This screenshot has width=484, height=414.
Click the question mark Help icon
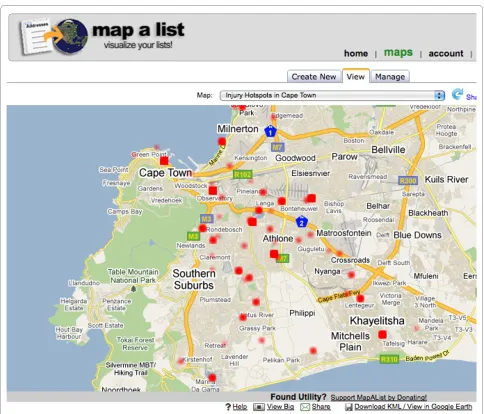click(x=228, y=407)
